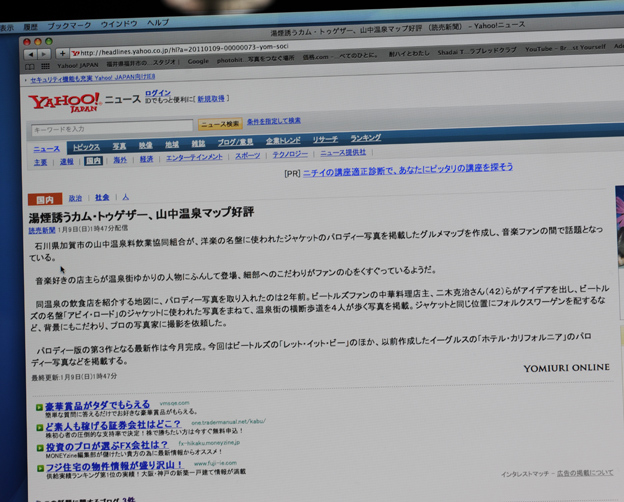Screen dimensions: 624x502
Task: Click the 速報 category link
Action: (66, 162)
